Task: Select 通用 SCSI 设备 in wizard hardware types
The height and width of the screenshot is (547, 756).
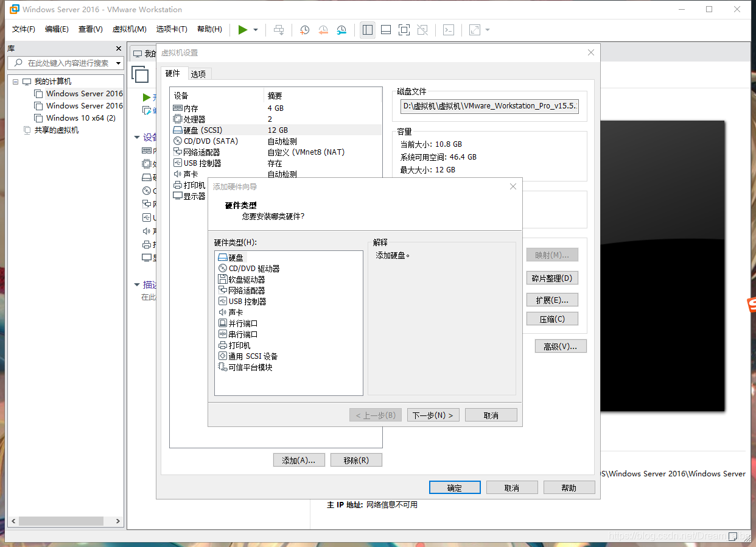Action: pyautogui.click(x=248, y=356)
